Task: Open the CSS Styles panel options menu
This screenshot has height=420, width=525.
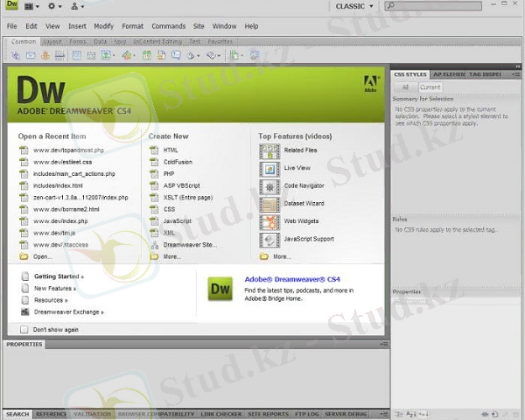Action: [516, 74]
